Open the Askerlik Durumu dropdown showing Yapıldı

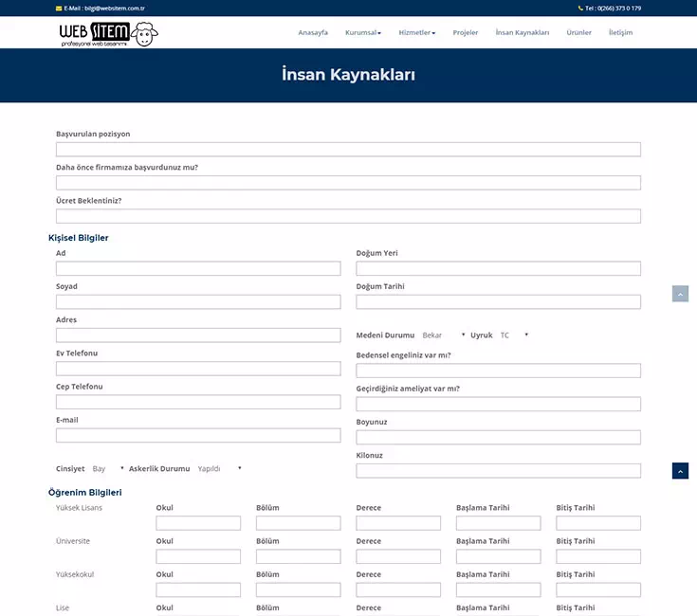(x=220, y=468)
